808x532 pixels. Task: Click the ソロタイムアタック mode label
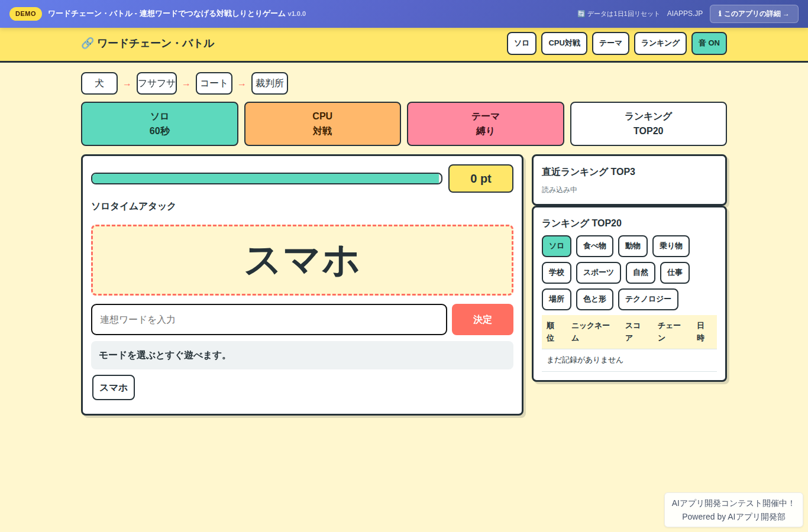134,206
